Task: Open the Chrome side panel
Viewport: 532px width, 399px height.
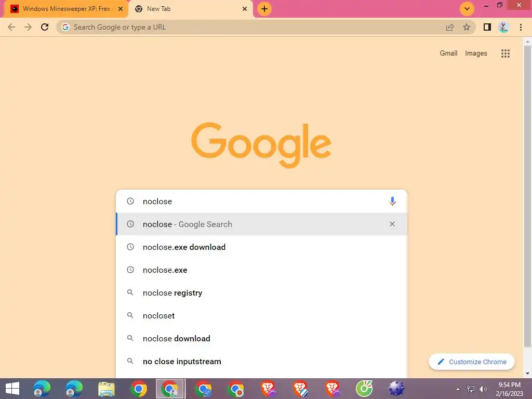Action: tap(487, 27)
